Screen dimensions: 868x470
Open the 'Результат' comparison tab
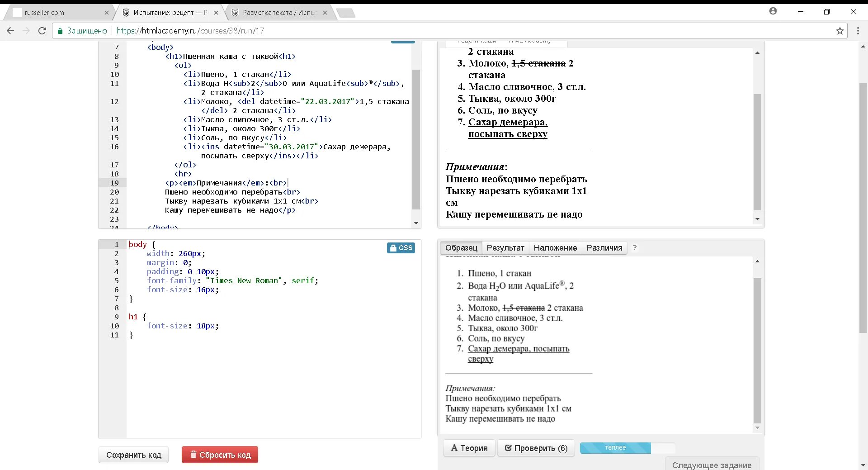505,248
